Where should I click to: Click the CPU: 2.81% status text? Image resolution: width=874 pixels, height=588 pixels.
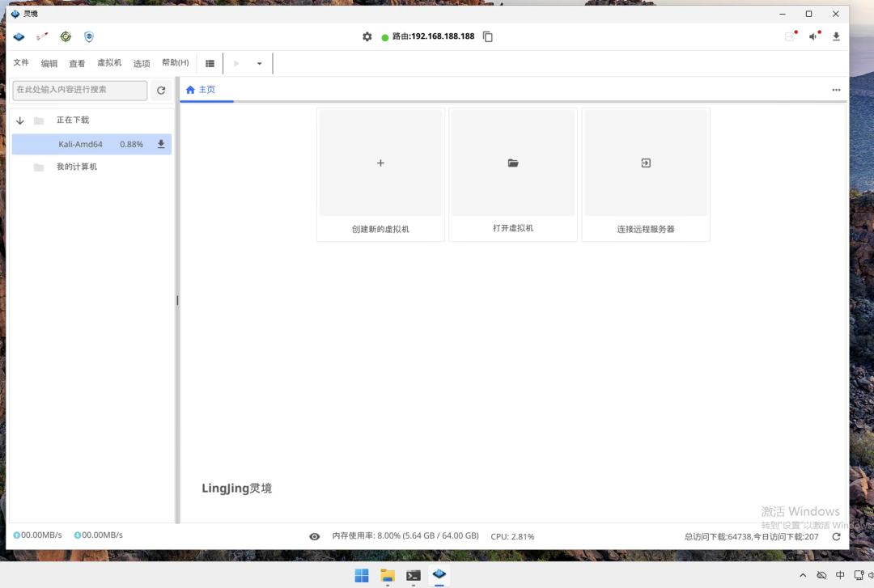click(x=512, y=537)
